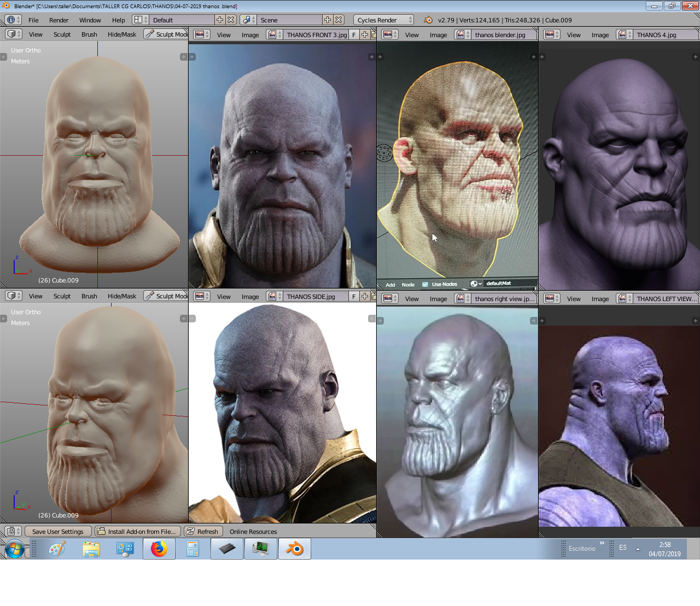Open the scene browse icon
The width and height of the screenshot is (700, 606).
tap(249, 20)
